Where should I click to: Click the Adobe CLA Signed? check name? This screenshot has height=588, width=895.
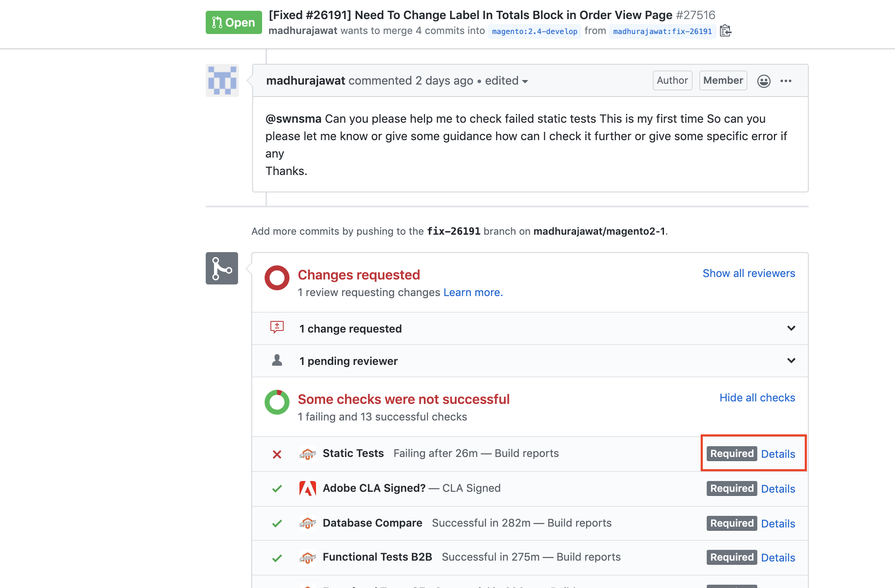pos(374,488)
